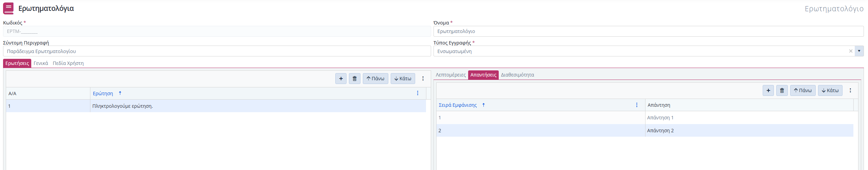This screenshot has height=170, width=868.
Task: Switch to the Γενικά tab
Action: click(x=41, y=63)
